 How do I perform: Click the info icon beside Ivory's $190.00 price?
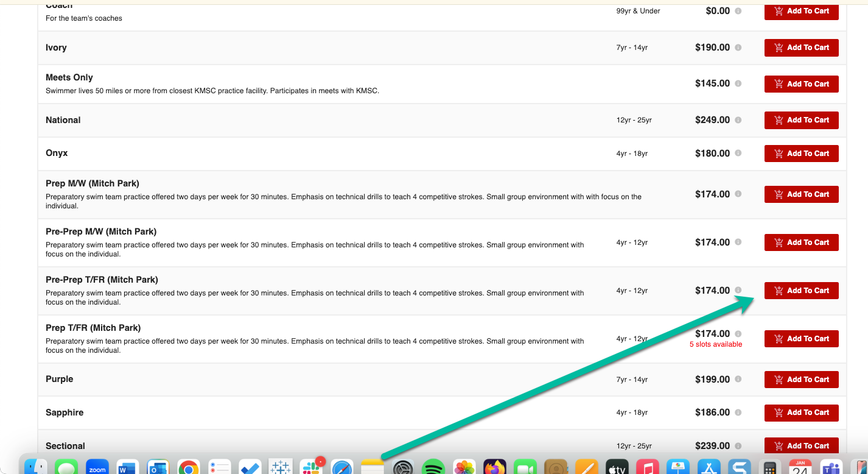(x=738, y=48)
